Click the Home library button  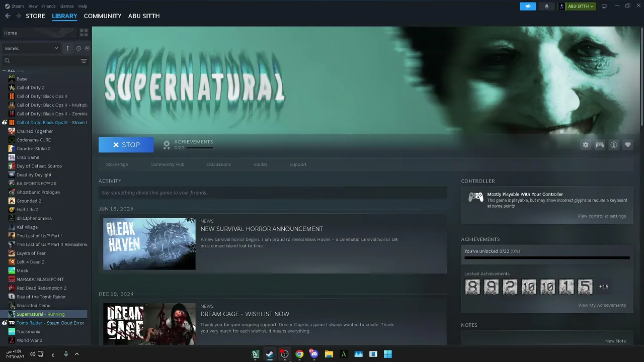pyautogui.click(x=39, y=33)
